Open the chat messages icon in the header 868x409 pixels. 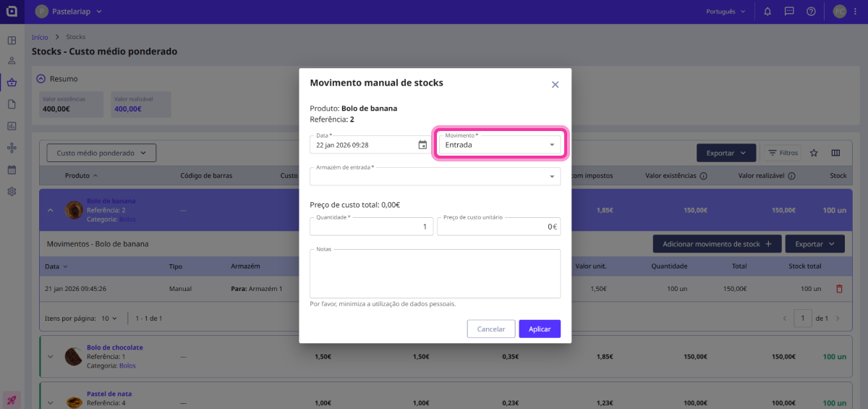coord(789,12)
